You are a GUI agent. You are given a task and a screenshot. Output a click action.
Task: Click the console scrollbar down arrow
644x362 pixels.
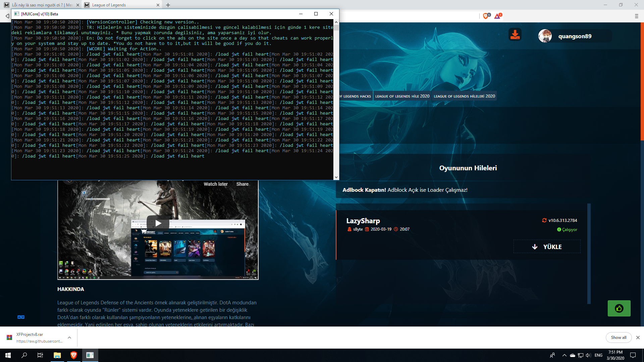[x=336, y=177]
